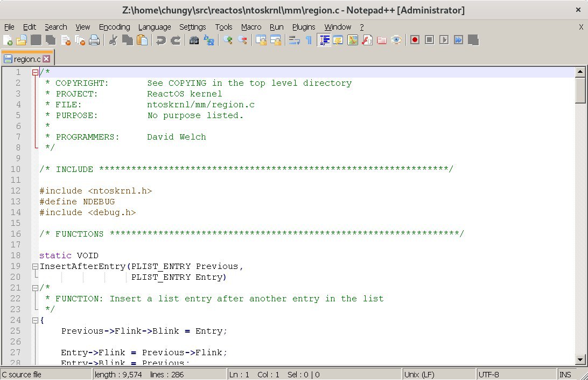Click the Save Recorded Macro icon

coord(473,40)
